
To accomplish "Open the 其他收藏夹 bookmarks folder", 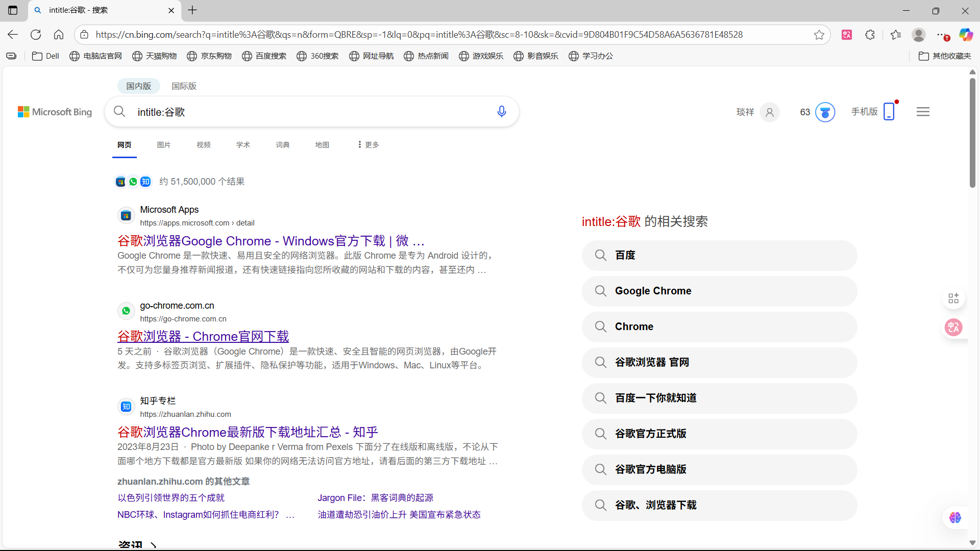I will point(945,56).
